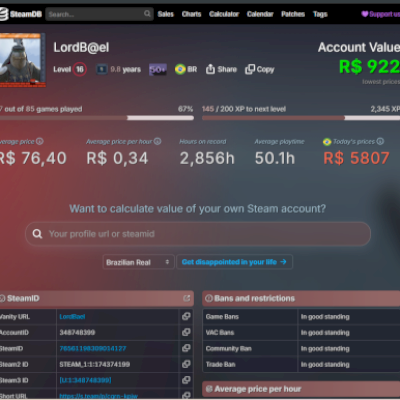Click the 145 / 200 XP to next level text
Image resolution: width=400 pixels, height=400 pixels.
244,109
